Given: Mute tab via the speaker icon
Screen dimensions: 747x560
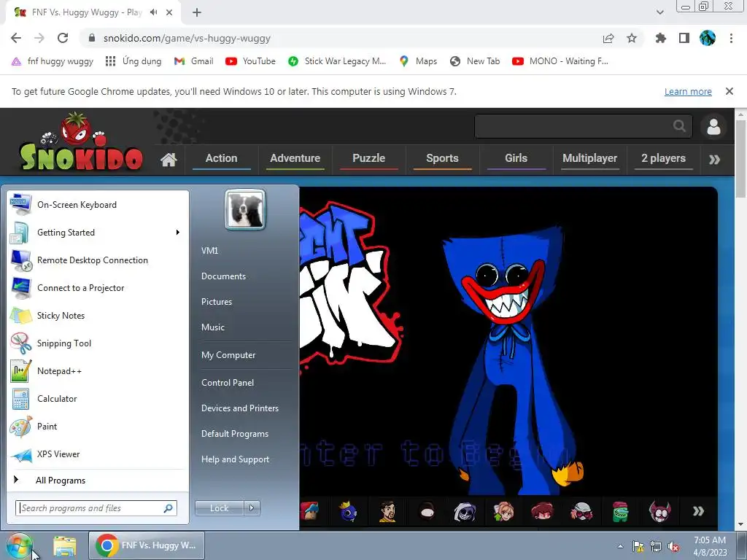Looking at the screenshot, I should (153, 12).
